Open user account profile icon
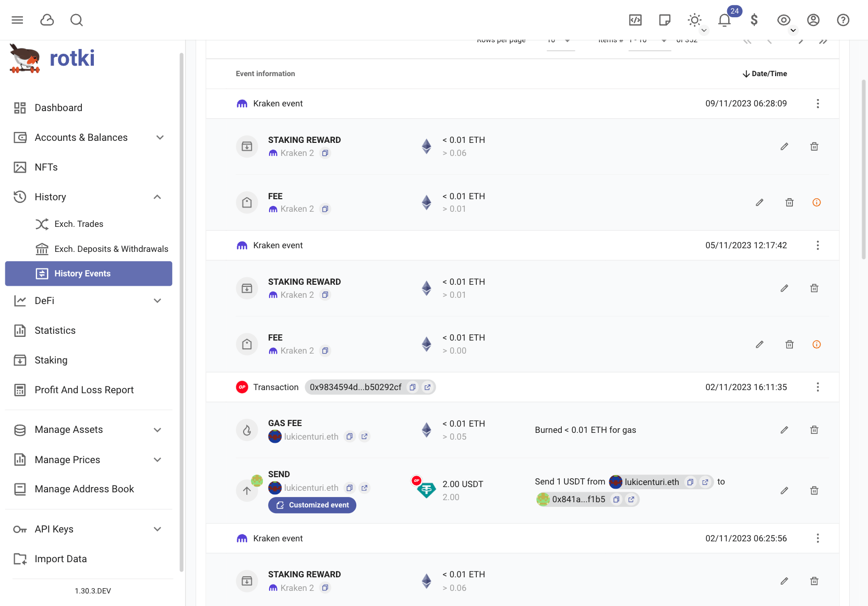Image resolution: width=868 pixels, height=606 pixels. pos(813,20)
